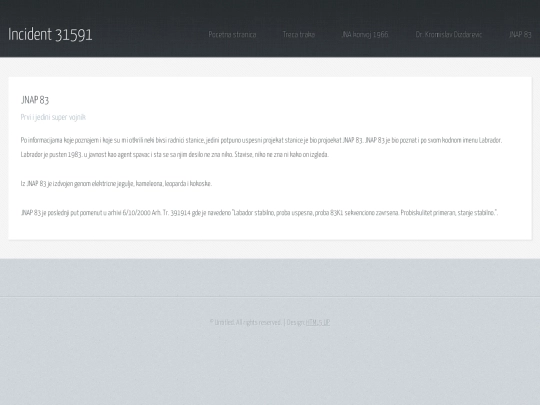Follow the HTML5 UP footer link
The height and width of the screenshot is (405, 540).
pos(318,322)
